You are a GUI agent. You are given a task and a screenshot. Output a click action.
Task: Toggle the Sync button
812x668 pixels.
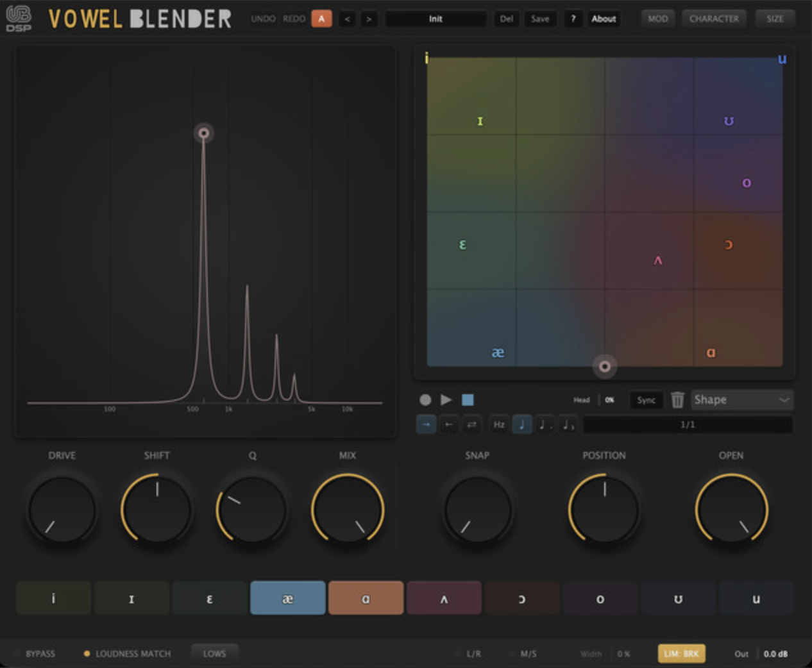click(646, 400)
